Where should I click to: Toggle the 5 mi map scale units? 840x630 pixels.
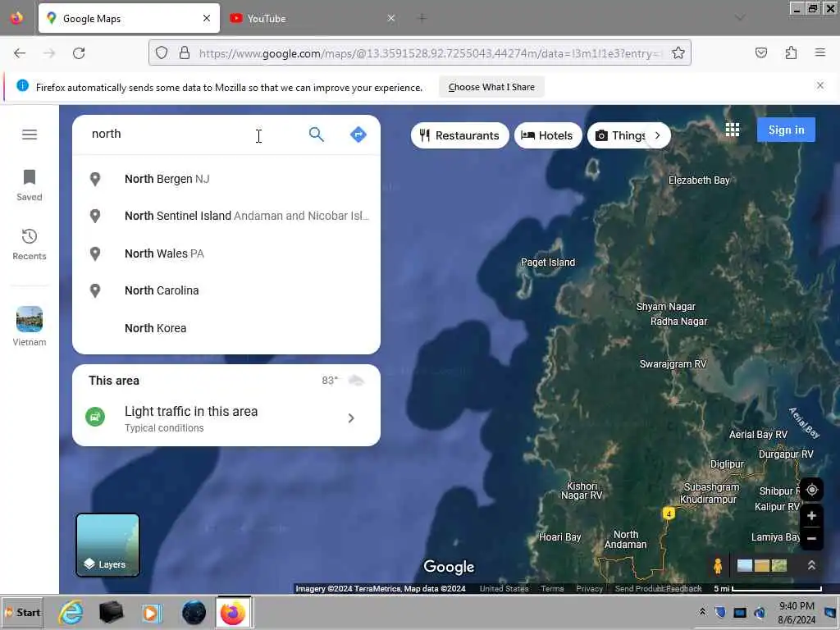point(768,589)
